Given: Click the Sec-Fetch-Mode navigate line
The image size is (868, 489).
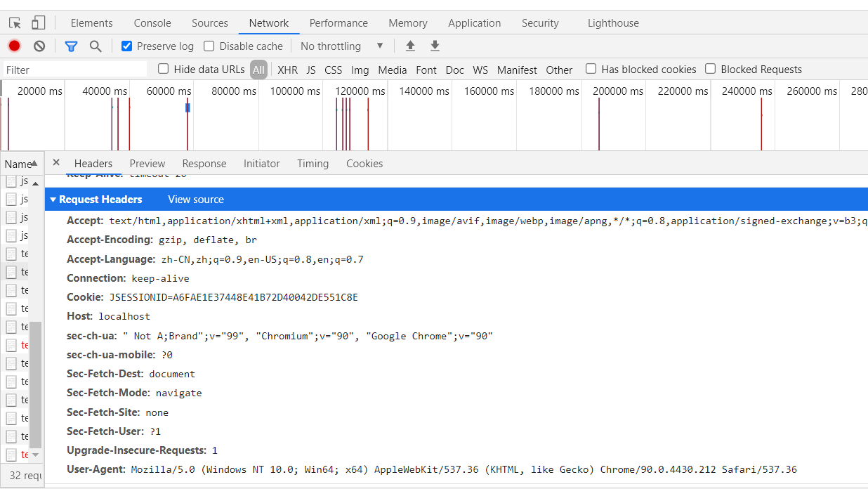Looking at the screenshot, I should point(134,393).
